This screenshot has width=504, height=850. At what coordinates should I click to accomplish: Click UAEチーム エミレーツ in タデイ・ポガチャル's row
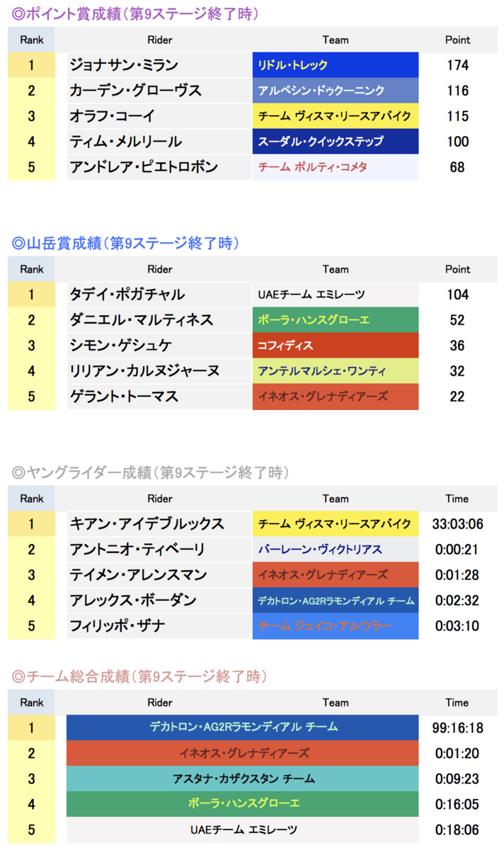tap(336, 295)
